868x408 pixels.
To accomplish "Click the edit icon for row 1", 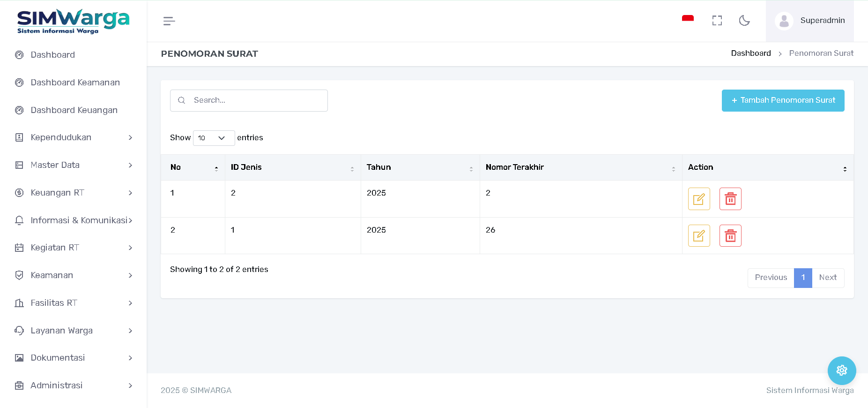I will pyautogui.click(x=698, y=199).
